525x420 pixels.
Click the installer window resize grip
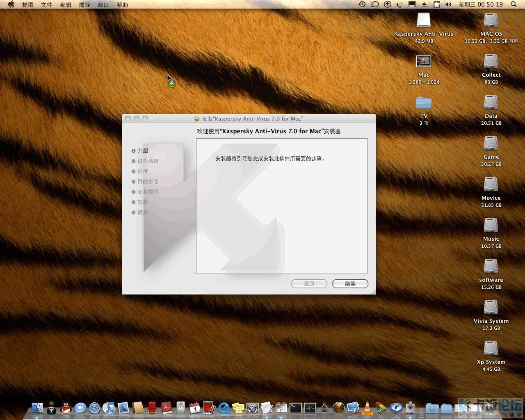(373, 292)
